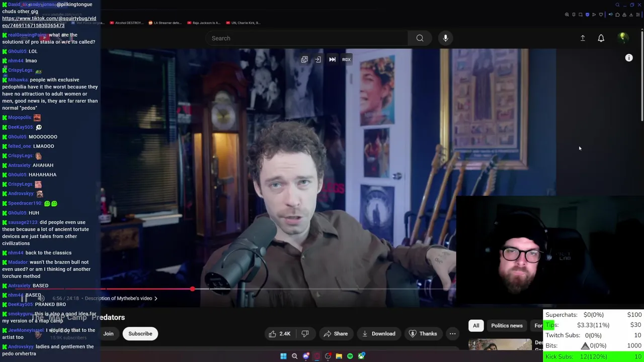
Task: Show video info card icon
Action: pos(629,58)
